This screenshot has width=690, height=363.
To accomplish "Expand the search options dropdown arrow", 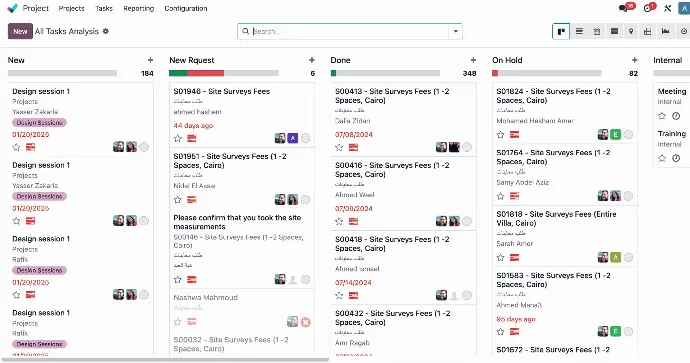I will [455, 31].
